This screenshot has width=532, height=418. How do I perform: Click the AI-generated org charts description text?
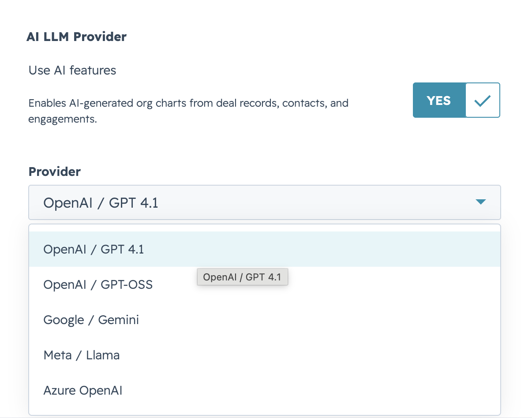click(188, 111)
